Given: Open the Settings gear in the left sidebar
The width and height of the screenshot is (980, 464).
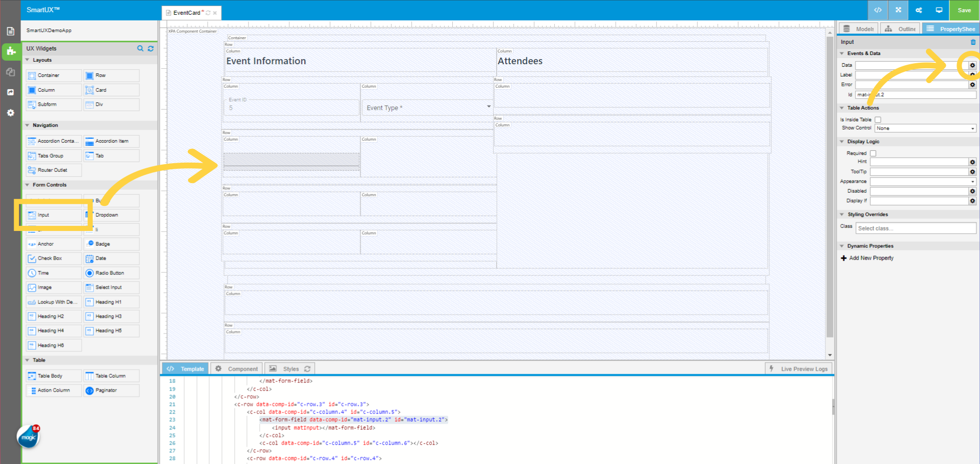Looking at the screenshot, I should (x=10, y=113).
